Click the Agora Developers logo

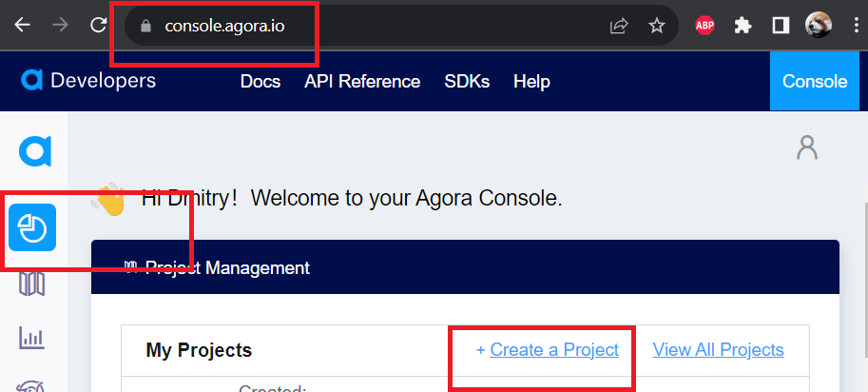(88, 81)
